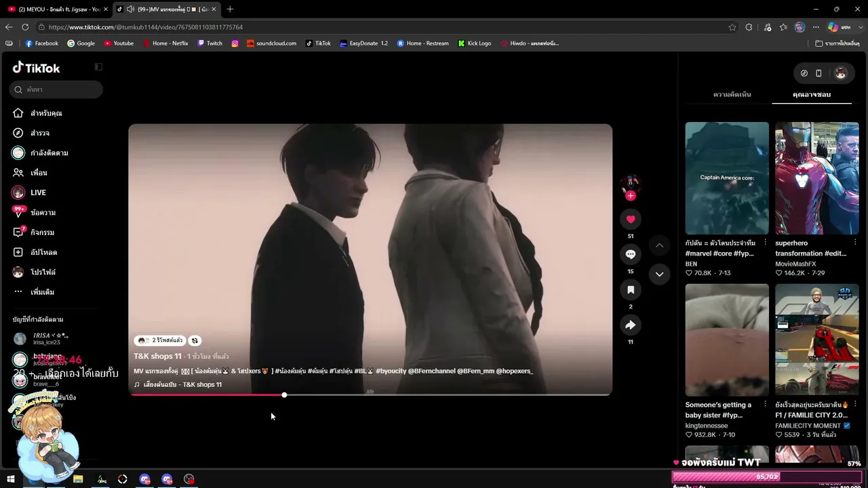Switch to the You May Like tab
The width and height of the screenshot is (868, 488).
pyautogui.click(x=812, y=94)
